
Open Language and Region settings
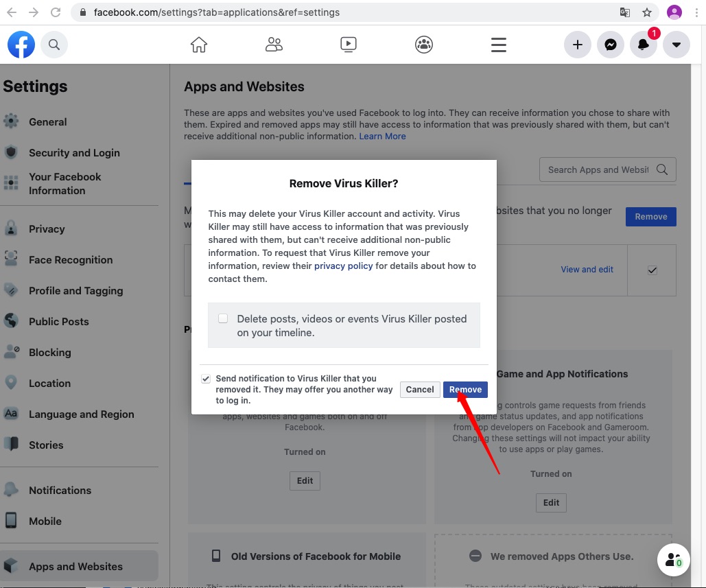(x=81, y=414)
